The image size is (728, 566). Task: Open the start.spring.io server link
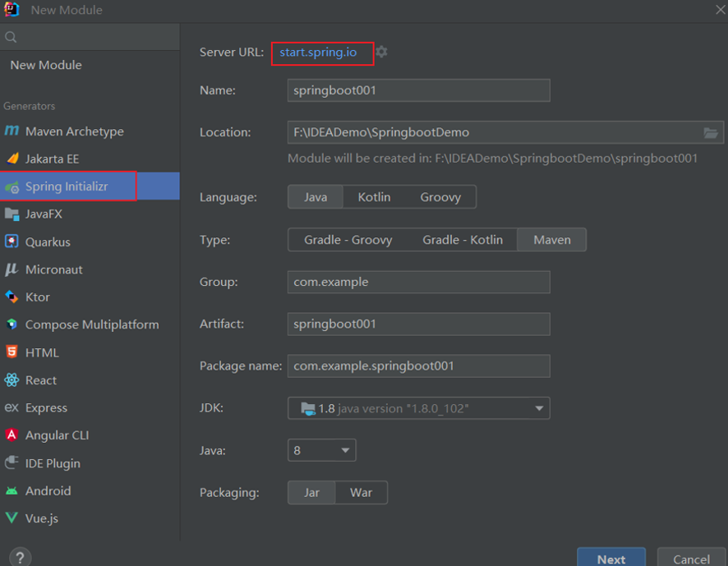pos(318,53)
